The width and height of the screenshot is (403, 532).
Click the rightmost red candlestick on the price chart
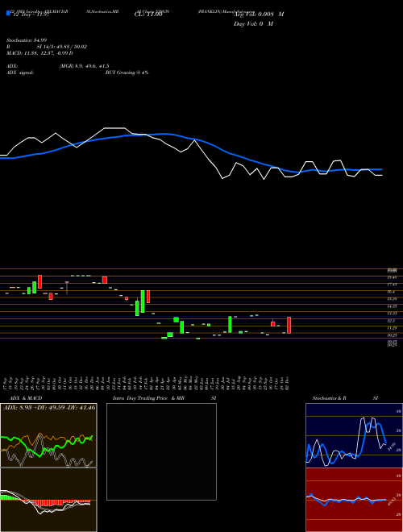point(289,325)
